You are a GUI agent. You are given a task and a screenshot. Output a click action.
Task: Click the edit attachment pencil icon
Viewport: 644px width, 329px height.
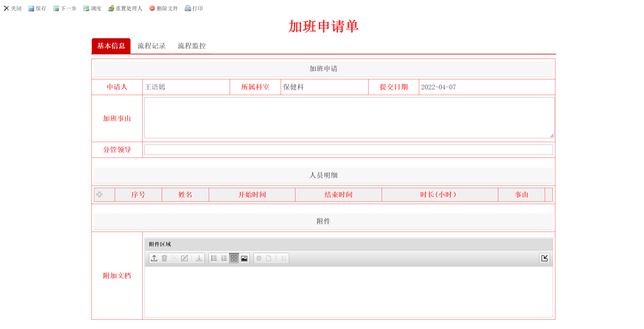(185, 258)
